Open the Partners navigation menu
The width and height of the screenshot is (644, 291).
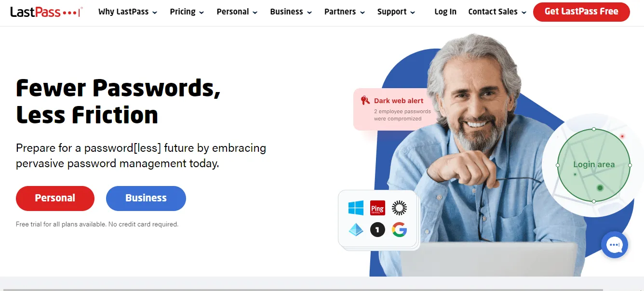[x=345, y=12]
